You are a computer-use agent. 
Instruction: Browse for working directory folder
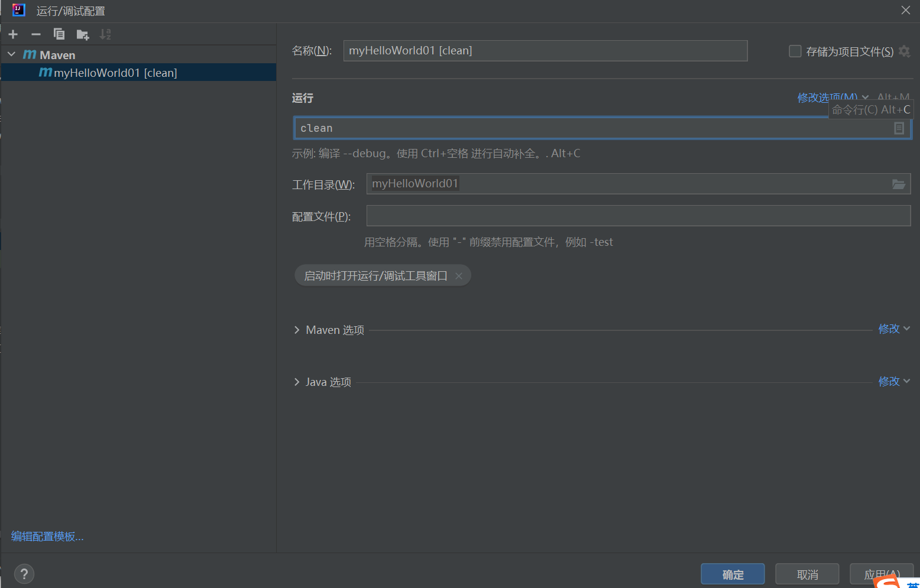(898, 184)
